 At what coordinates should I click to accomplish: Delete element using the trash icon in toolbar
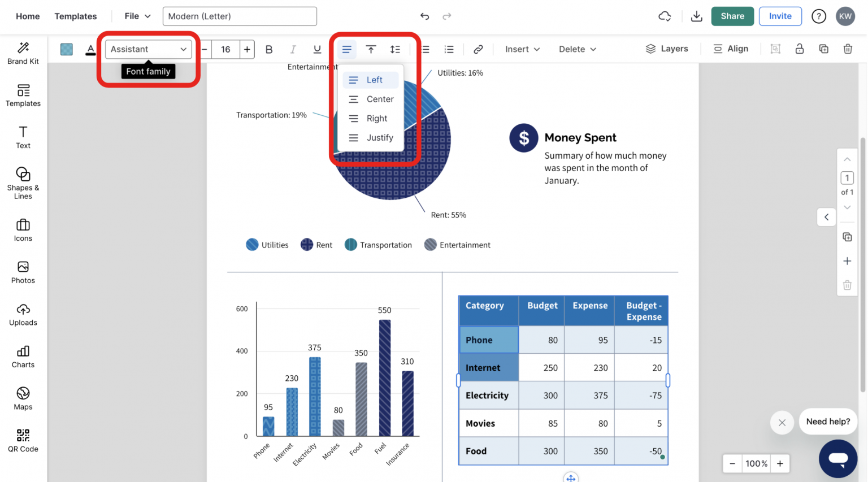tap(848, 49)
